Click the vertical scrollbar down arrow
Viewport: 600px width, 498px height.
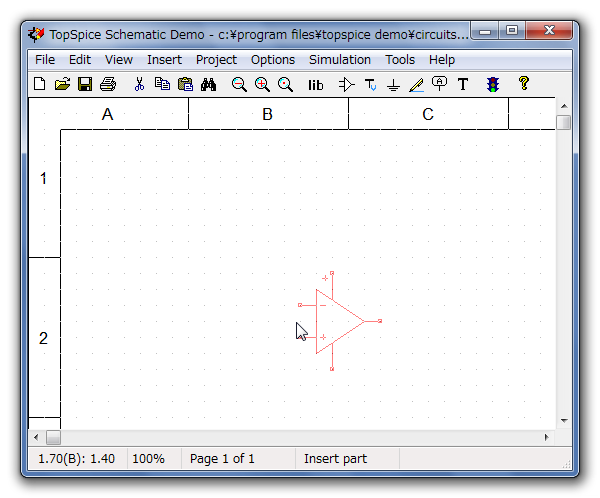pos(564,420)
